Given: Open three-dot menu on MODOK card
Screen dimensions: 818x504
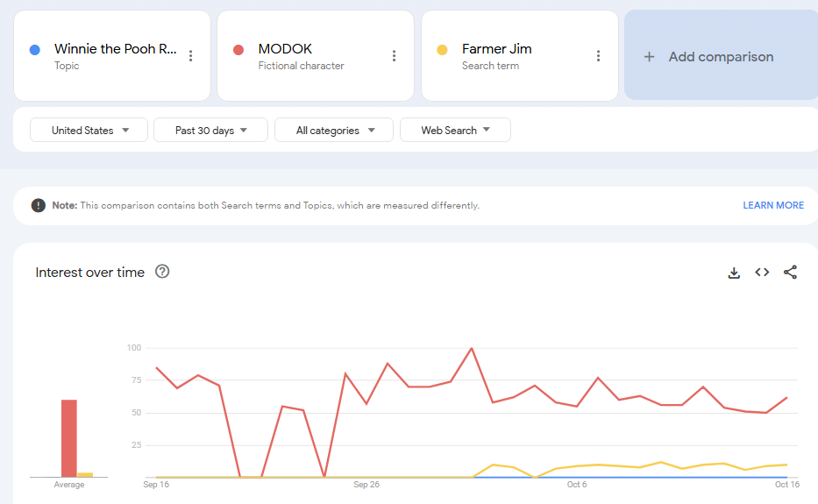Looking at the screenshot, I should tap(394, 56).
